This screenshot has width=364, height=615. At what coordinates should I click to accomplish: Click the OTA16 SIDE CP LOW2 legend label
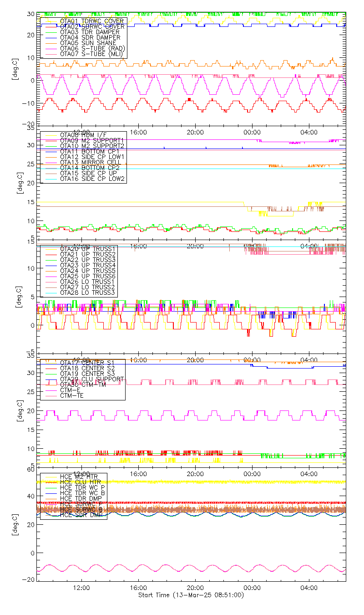(92, 179)
